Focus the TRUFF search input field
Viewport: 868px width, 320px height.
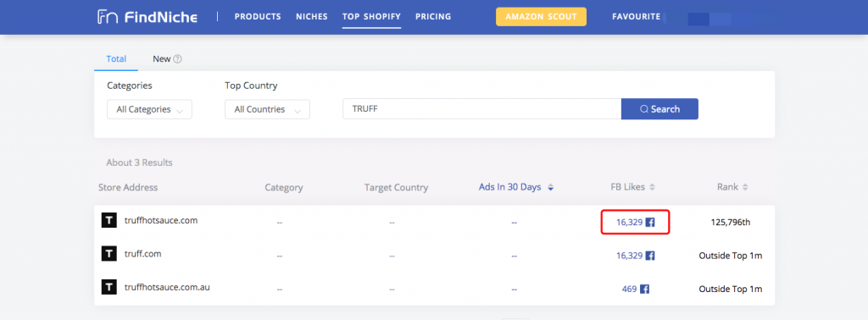(482, 109)
